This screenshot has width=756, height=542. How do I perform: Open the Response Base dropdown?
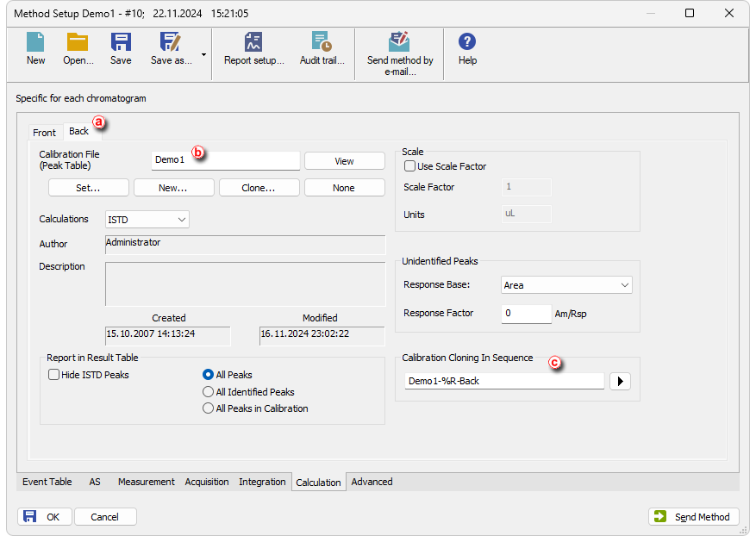tap(566, 285)
